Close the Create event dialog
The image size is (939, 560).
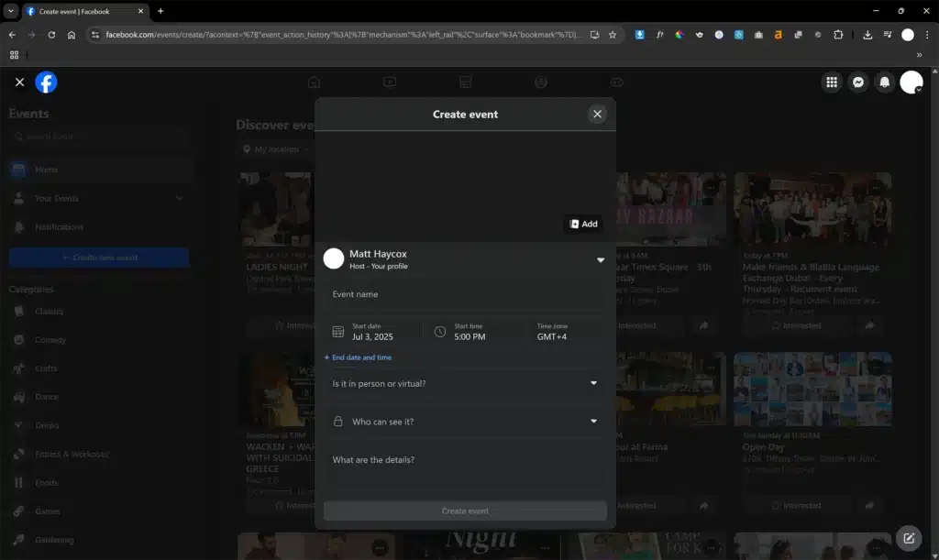click(597, 115)
